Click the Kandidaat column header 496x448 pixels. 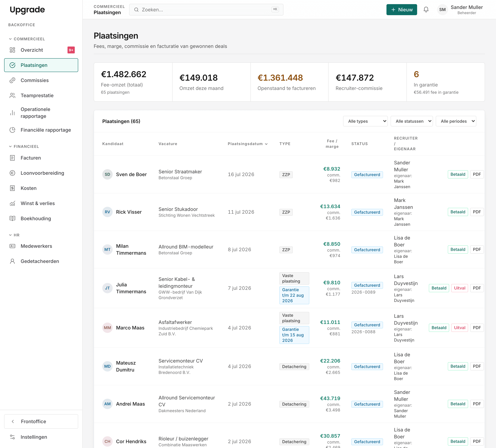113,144
